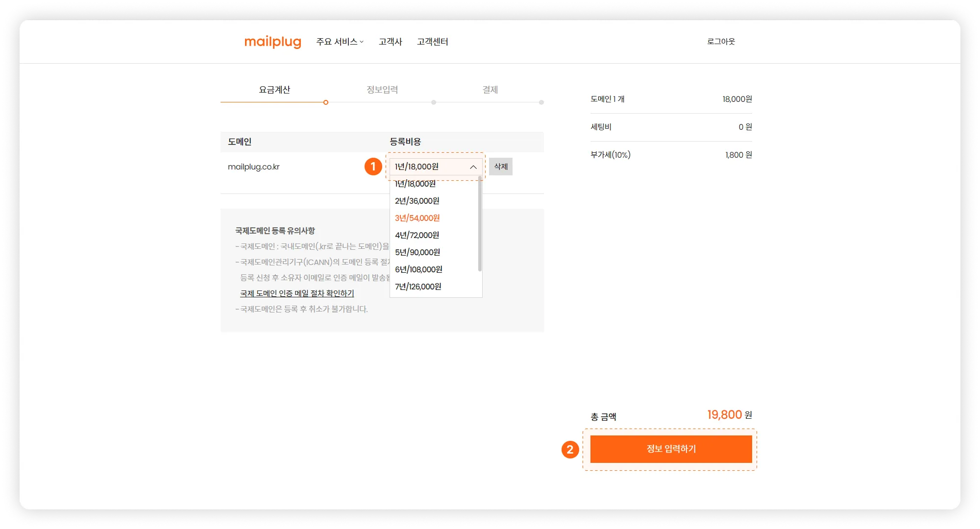
Task: Click the dropdown chevron arrow icon
Action: click(x=473, y=167)
